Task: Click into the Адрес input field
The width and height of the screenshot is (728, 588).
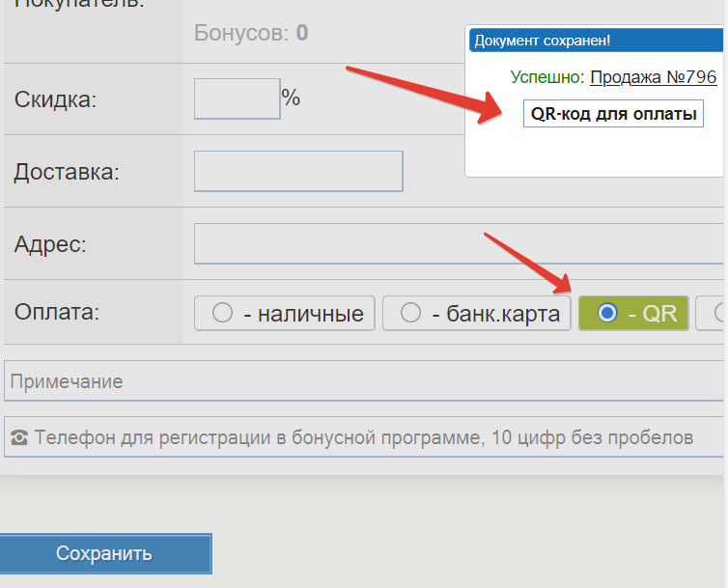Action: pos(459,243)
